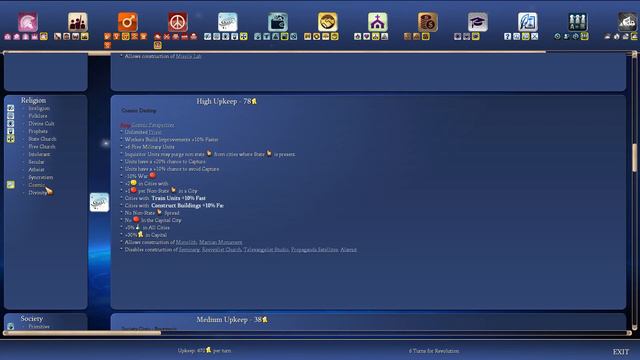
Task: Choose the Syncretism civic option
Action: point(40,177)
